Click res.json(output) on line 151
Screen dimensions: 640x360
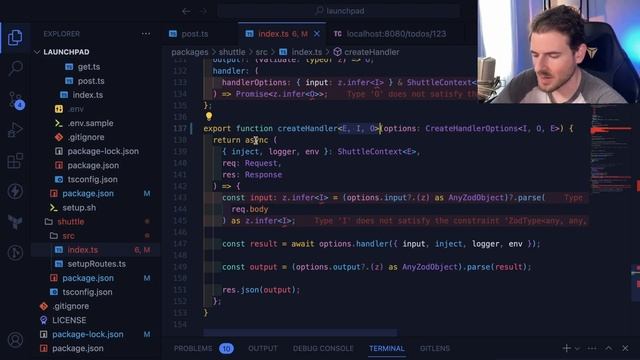[x=261, y=290]
